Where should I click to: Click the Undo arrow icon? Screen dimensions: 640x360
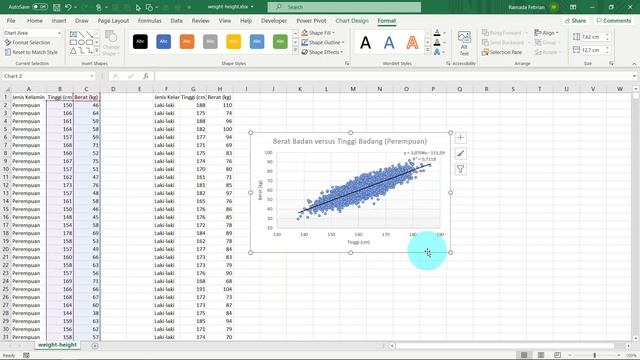pos(68,7)
